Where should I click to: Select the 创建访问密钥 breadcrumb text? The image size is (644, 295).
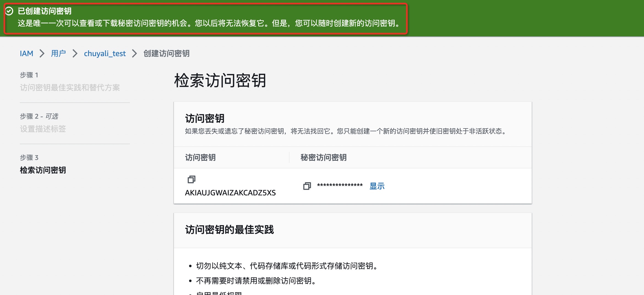(167, 53)
